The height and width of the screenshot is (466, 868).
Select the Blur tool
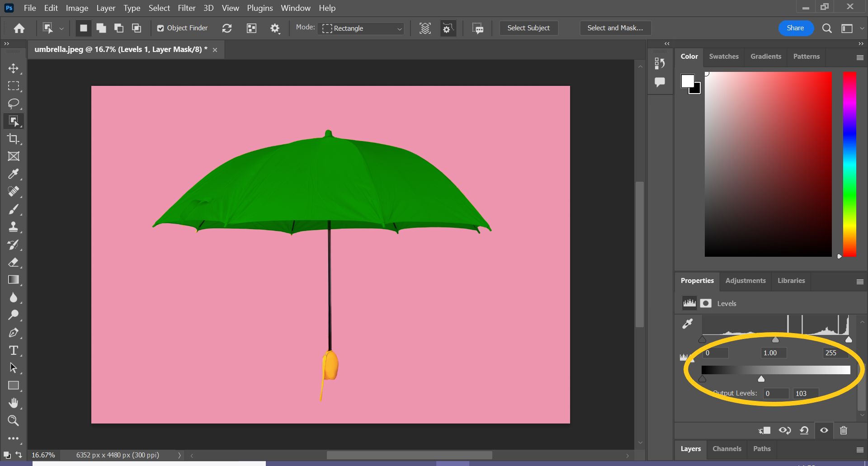point(14,297)
